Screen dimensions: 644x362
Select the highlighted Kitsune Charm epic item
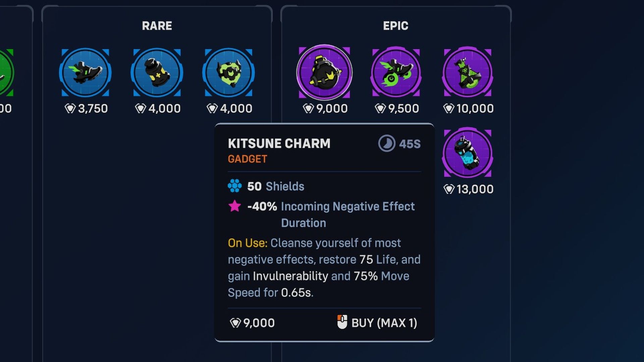pos(324,72)
